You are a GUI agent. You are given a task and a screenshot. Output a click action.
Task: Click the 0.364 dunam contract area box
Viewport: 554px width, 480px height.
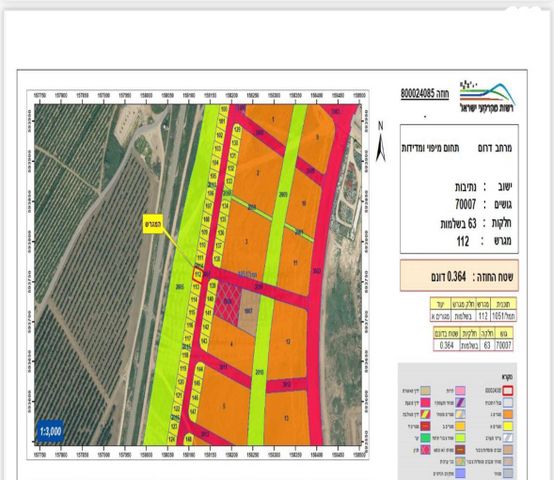[459, 276]
